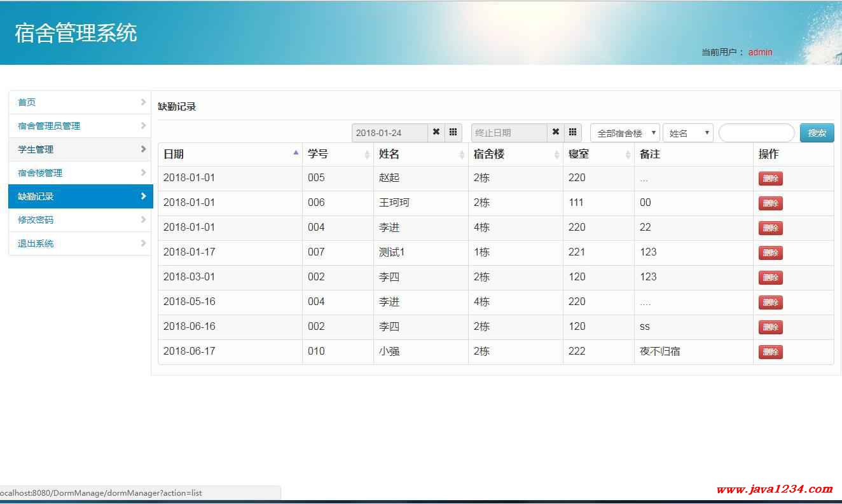Click the admin username link
The image size is (842, 504).
(x=760, y=52)
